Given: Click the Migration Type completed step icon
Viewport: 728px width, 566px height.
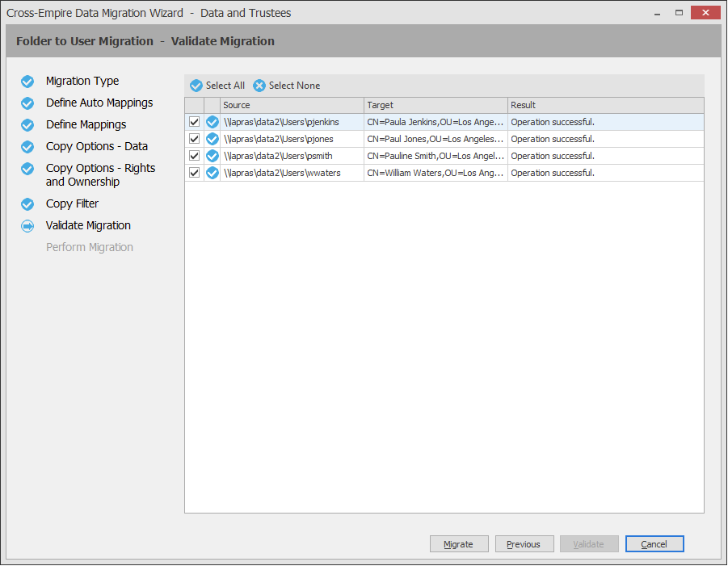Looking at the screenshot, I should (27, 82).
